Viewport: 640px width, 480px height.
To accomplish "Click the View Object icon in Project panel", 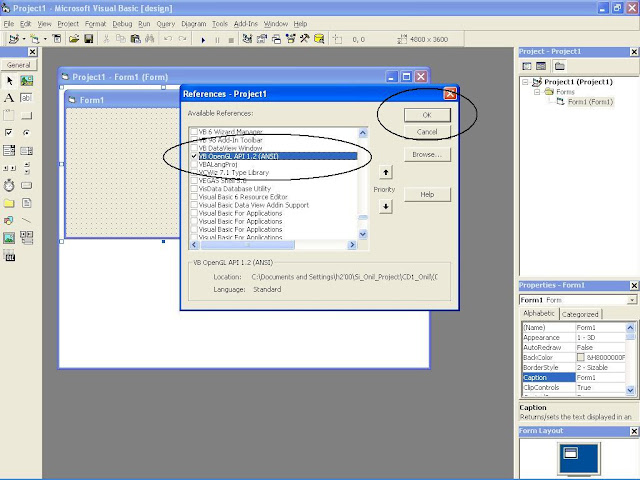I will [x=541, y=66].
